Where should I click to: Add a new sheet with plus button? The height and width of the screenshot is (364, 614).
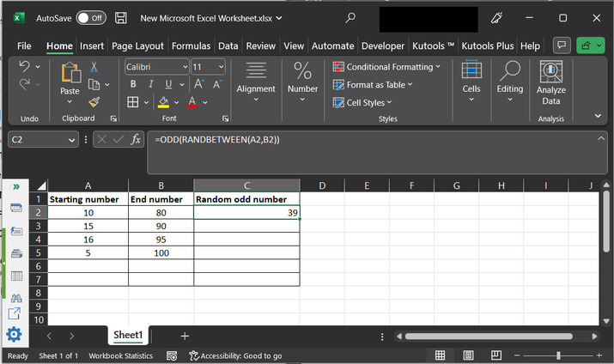pyautogui.click(x=184, y=336)
